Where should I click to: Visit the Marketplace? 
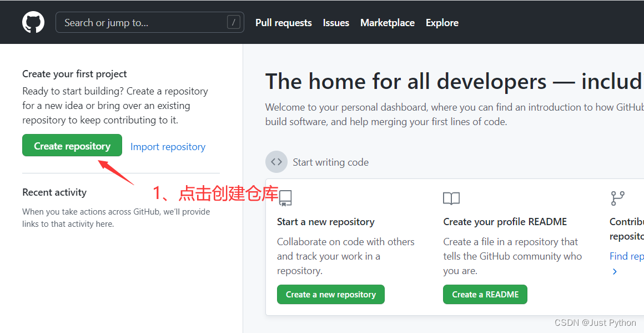click(x=387, y=22)
